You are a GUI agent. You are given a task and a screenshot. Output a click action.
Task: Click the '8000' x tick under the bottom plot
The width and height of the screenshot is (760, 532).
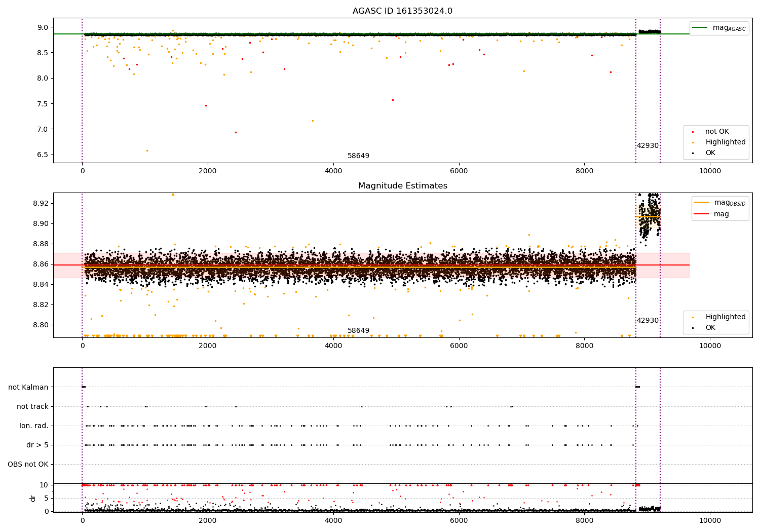[x=585, y=521]
